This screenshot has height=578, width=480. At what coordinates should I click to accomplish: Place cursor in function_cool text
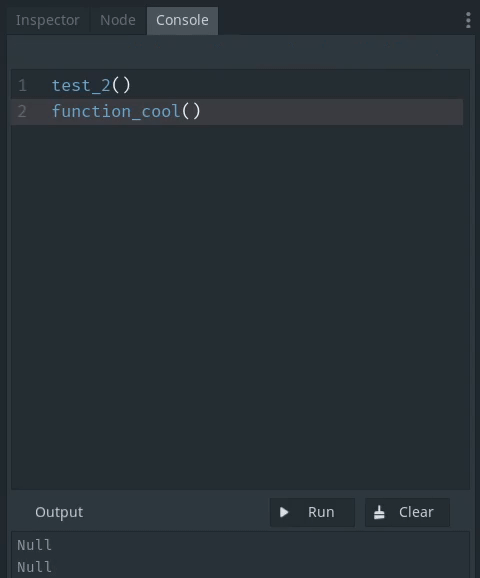tap(116, 112)
